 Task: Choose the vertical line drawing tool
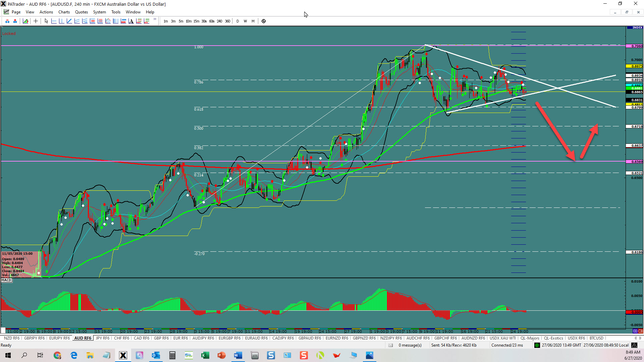61,21
